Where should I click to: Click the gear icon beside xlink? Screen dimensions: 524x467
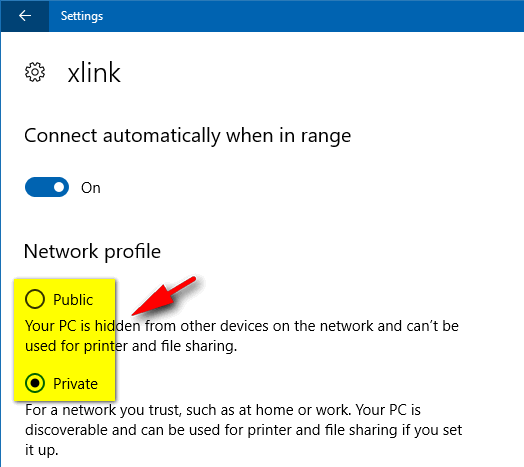(35, 72)
